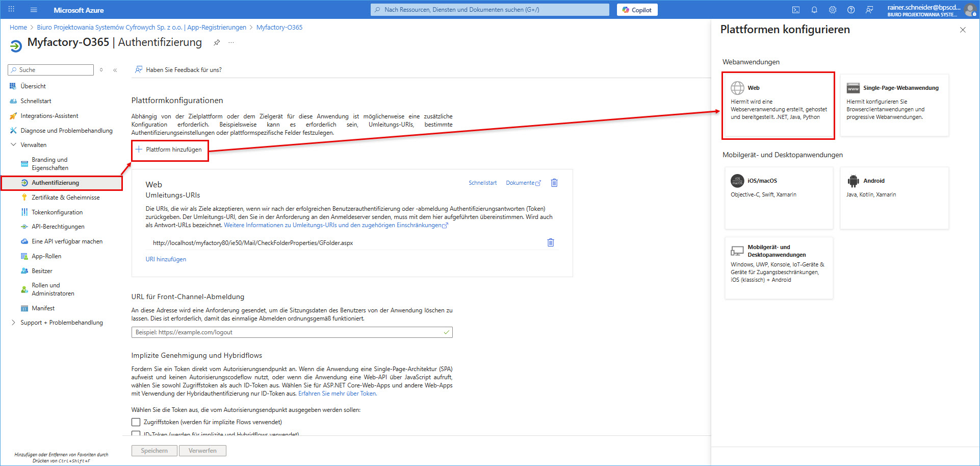Open Rollen und Administratoren
This screenshot has width=980, height=466.
coord(53,289)
